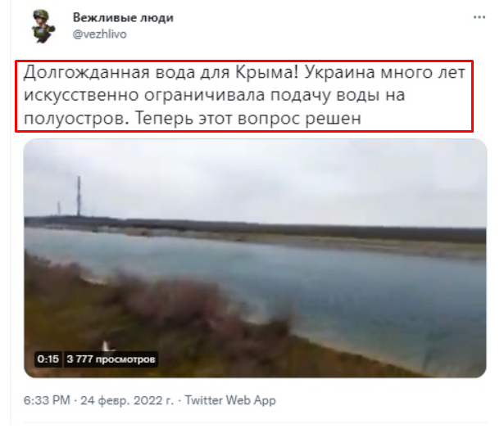Click the sentence Теперь этот вопрос решен
The width and height of the screenshot is (504, 429).
[247, 118]
